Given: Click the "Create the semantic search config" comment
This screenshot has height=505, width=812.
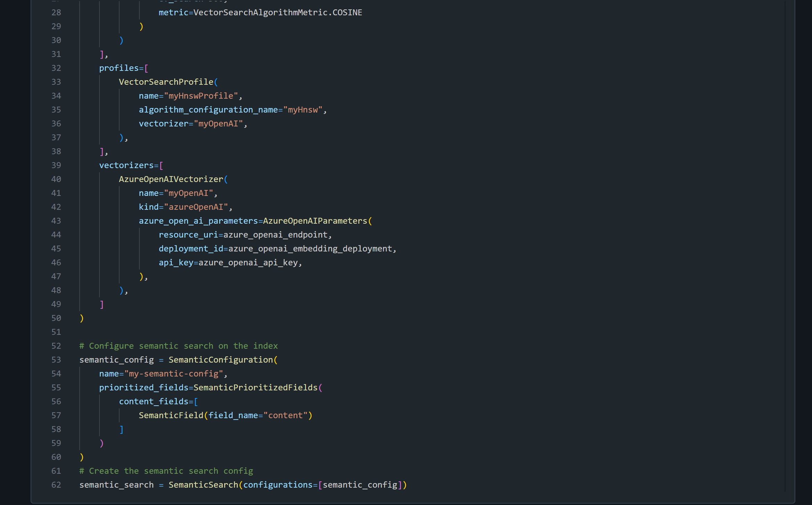Looking at the screenshot, I should click(166, 471).
